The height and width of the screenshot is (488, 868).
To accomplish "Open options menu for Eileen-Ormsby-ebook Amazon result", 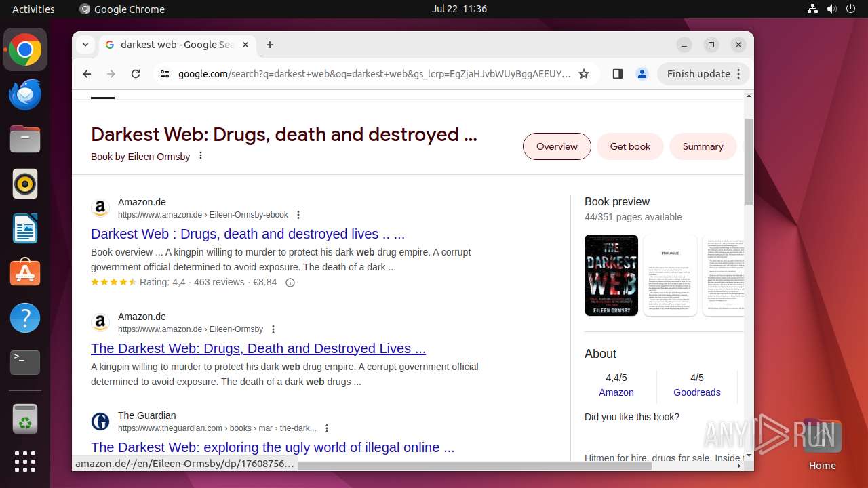I will pyautogui.click(x=298, y=215).
